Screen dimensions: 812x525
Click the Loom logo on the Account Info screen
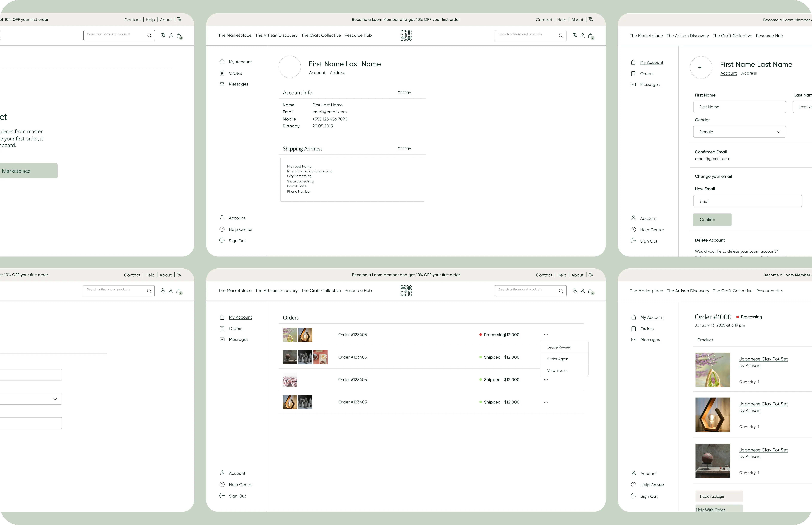click(406, 35)
